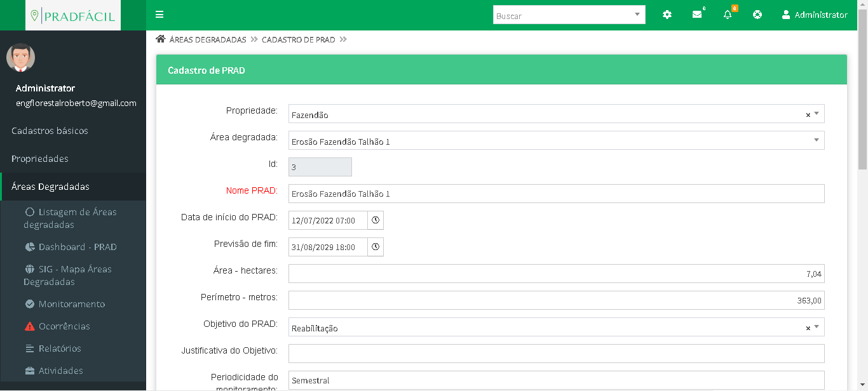This screenshot has height=391, width=868.
Task: Open the Administrator user menu
Action: pos(814,15)
